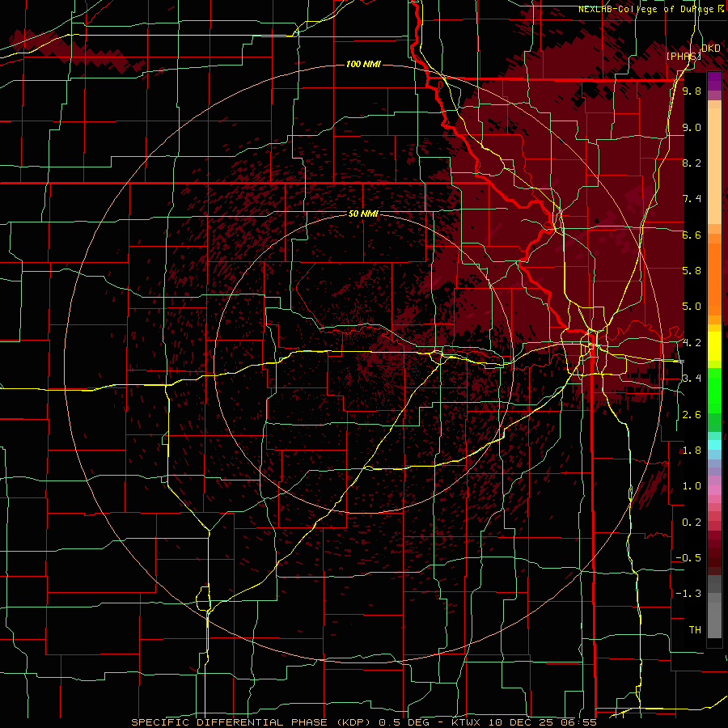
Task: Pick the light peach color bar segment
Action: pyautogui.click(x=714, y=166)
